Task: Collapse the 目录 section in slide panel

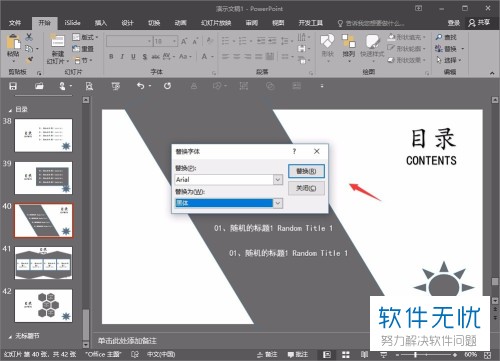Action: click(10, 110)
